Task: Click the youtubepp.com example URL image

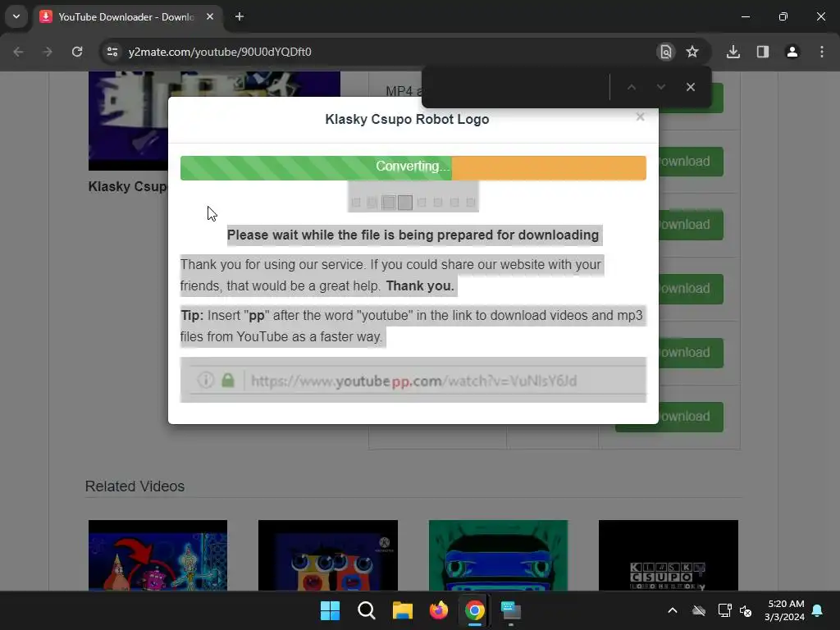Action: click(413, 380)
